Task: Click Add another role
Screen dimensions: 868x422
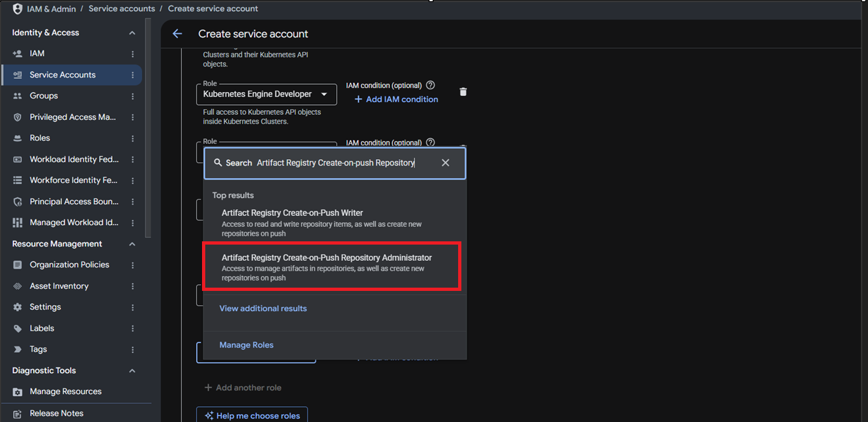Action: [243, 387]
